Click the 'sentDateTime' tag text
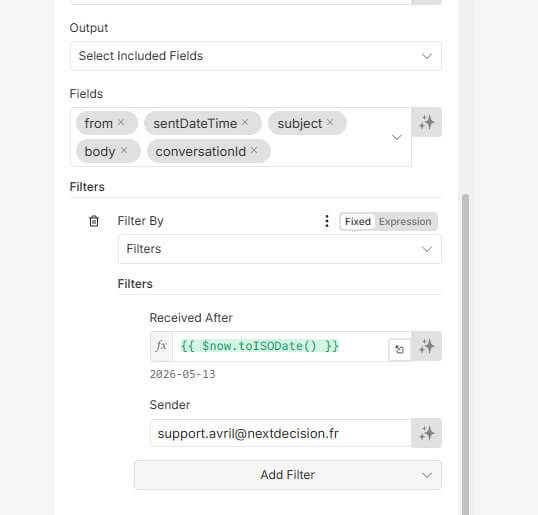This screenshot has width=538, height=515. [x=195, y=124]
